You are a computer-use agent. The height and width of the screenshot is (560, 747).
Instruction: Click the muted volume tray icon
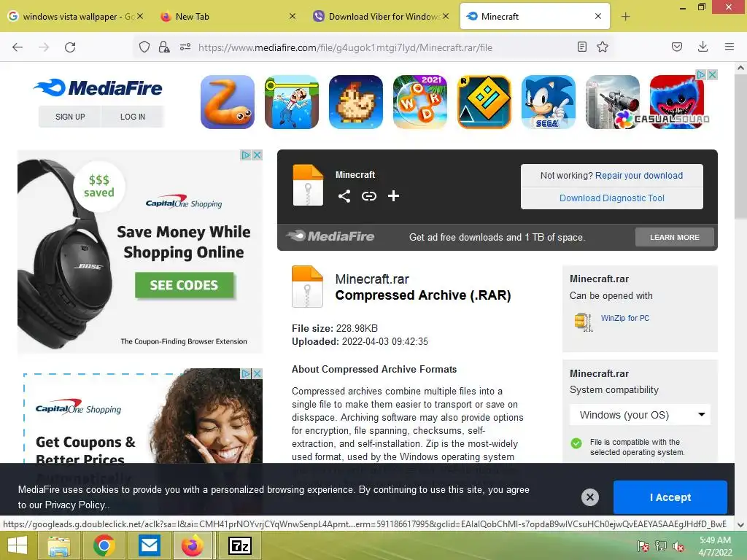[678, 546]
